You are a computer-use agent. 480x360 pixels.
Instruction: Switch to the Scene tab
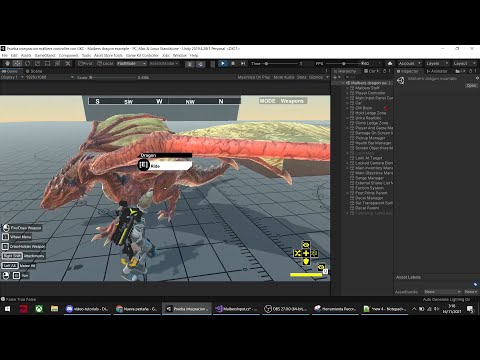point(34,71)
